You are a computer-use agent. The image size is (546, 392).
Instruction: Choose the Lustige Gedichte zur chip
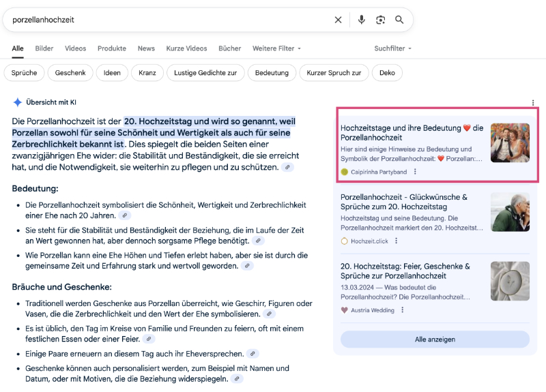tap(205, 73)
